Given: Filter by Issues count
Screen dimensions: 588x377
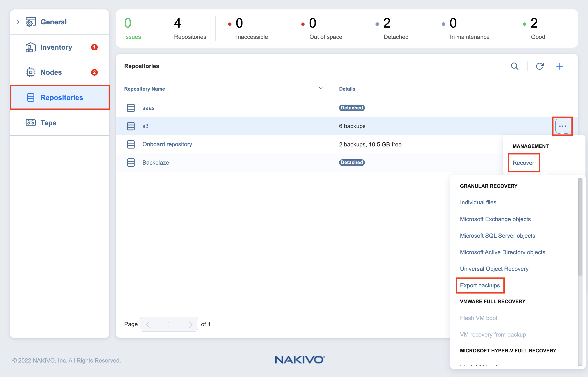Looking at the screenshot, I should coord(132,29).
